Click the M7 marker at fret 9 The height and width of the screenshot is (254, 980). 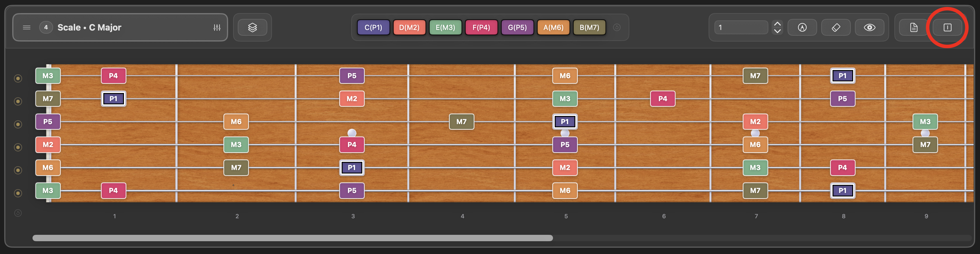(x=925, y=145)
